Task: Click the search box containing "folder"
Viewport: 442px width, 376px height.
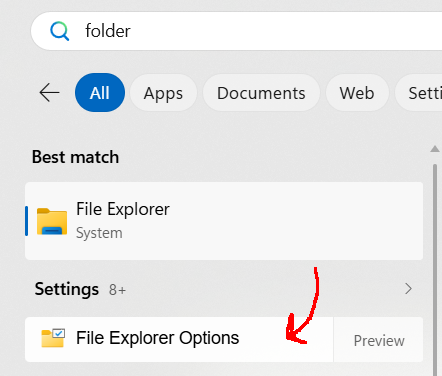Action: pos(236,31)
